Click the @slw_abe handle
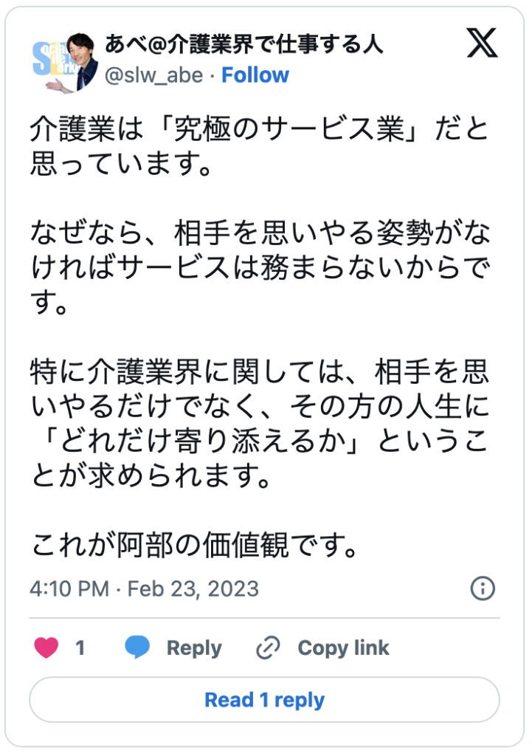The width and height of the screenshot is (532, 756). [154, 75]
